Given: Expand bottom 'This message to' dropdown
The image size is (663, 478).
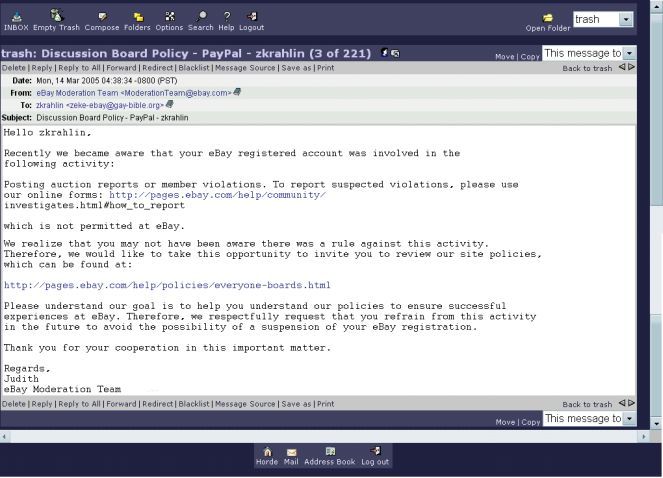Looking at the screenshot, I should tap(629, 419).
